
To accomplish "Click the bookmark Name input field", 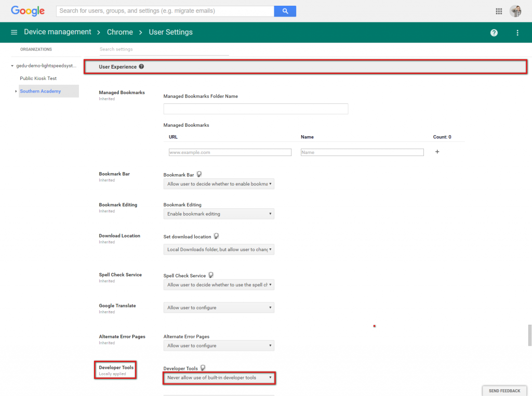I will click(x=362, y=152).
